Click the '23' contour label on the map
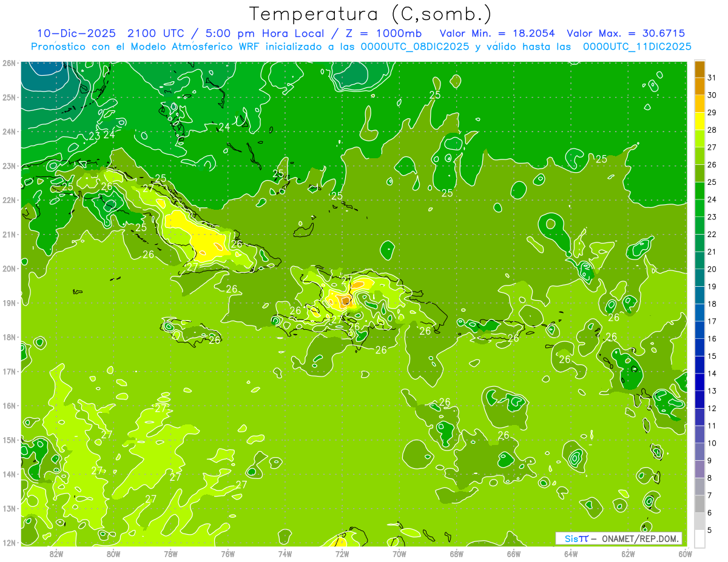 pyautogui.click(x=94, y=136)
